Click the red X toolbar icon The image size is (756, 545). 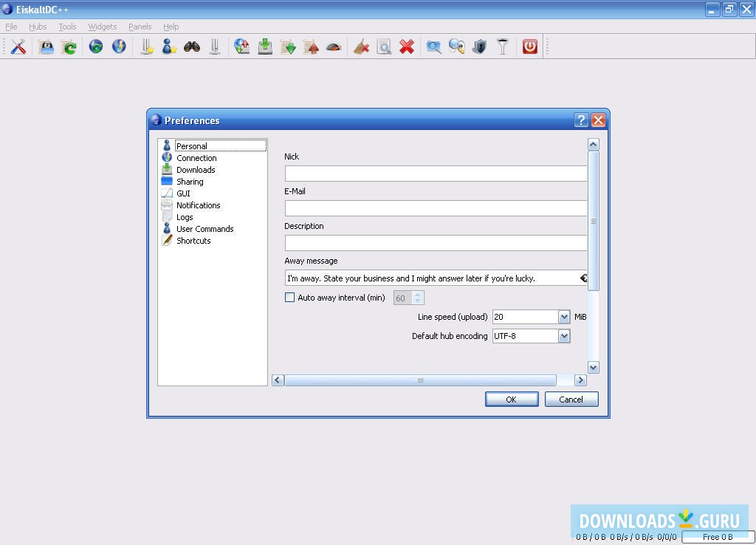click(407, 47)
